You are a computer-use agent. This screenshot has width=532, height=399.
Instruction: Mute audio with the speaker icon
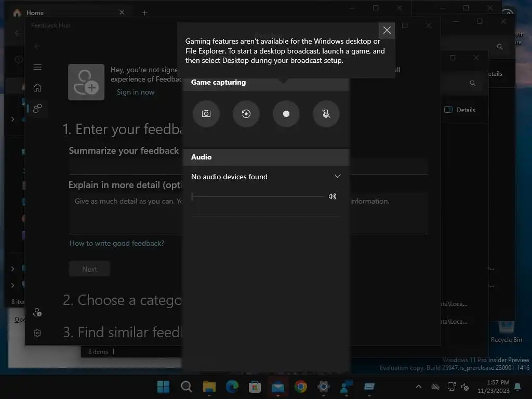click(x=332, y=196)
